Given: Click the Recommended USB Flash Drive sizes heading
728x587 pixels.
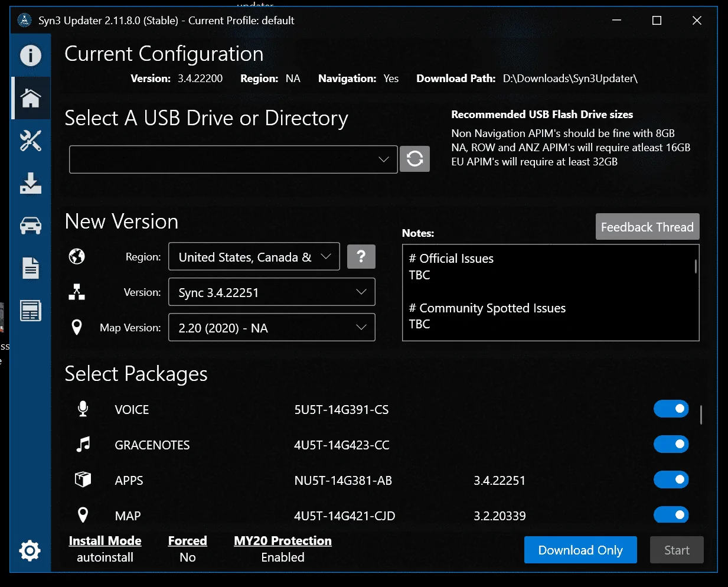Looking at the screenshot, I should pyautogui.click(x=542, y=115).
